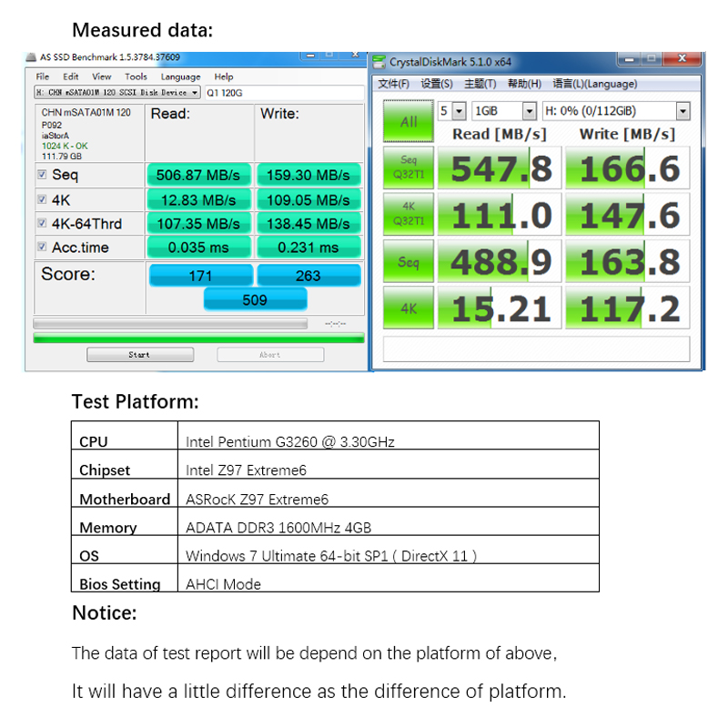This screenshot has width=728, height=728.
Task: Toggle the 4K test checkbox
Action: point(42,199)
